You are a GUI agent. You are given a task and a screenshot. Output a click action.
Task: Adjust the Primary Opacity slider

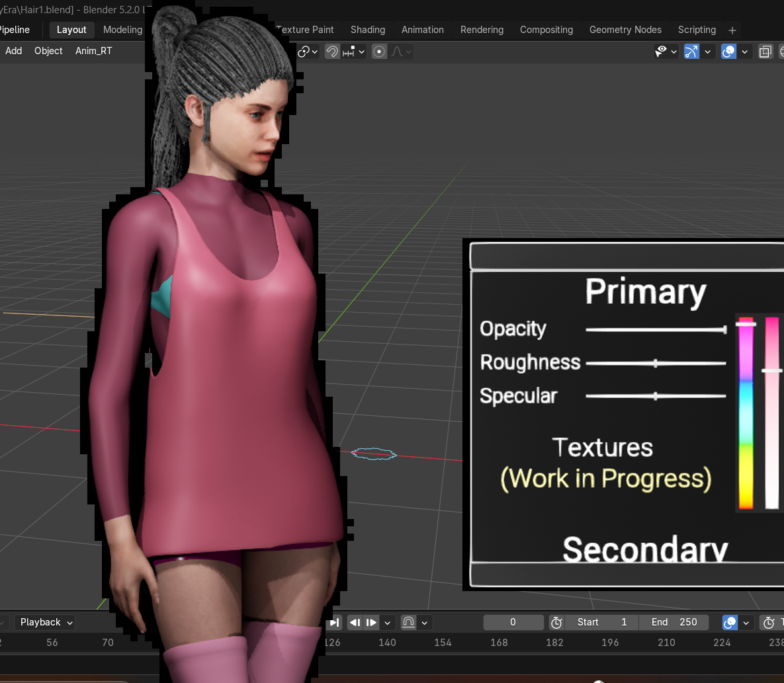pyautogui.click(x=656, y=329)
